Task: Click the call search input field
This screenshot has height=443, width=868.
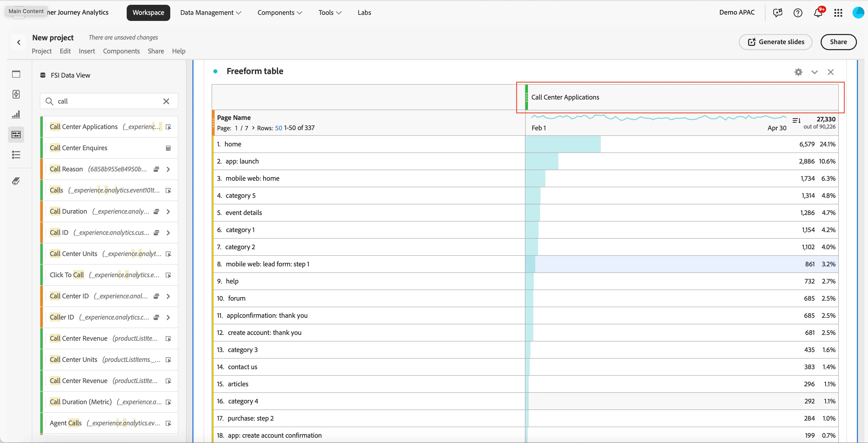Action: point(109,101)
